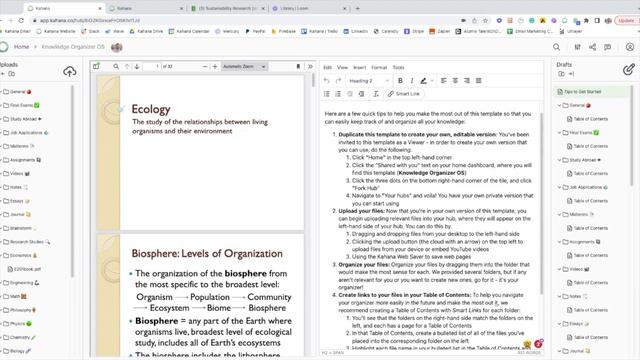Toggle bold formatting in the editor
The width and height of the screenshot is (640, 360).
pyautogui.click(x=400, y=81)
